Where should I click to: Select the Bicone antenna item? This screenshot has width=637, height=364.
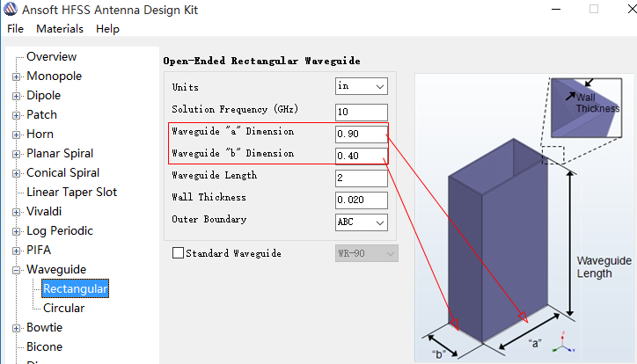point(44,346)
